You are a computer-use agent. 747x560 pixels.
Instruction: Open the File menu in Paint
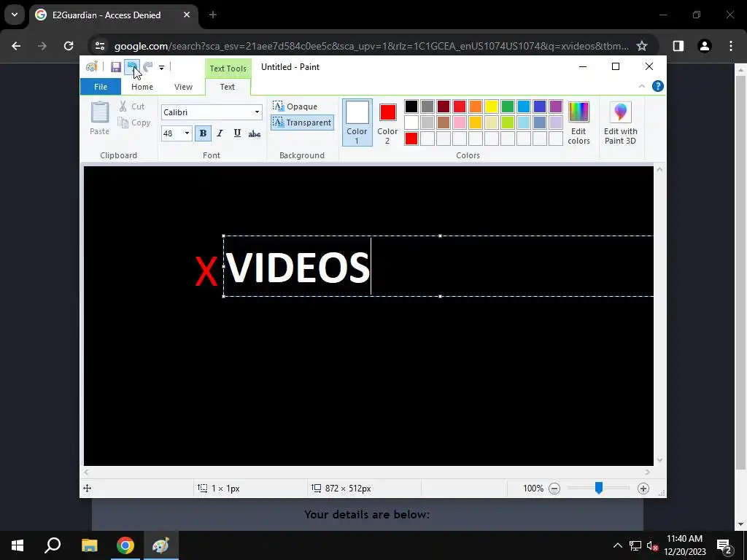coord(101,87)
